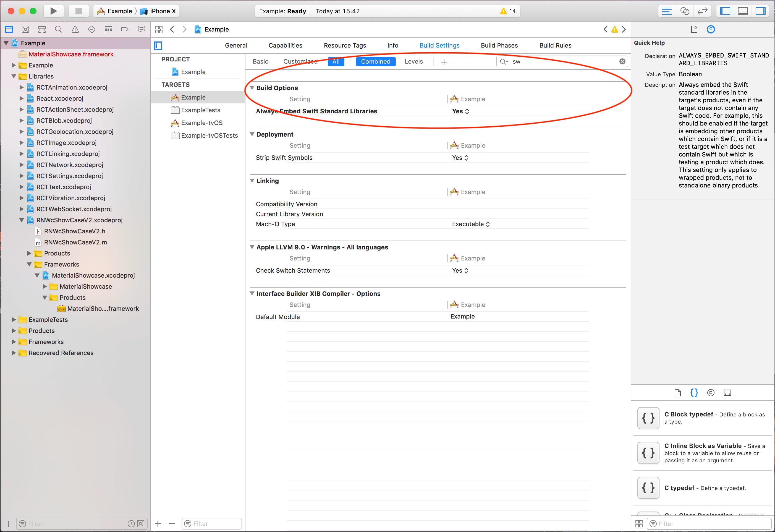Click the + to add a build setting
Screen dimensions: 775x532
[x=444, y=62]
